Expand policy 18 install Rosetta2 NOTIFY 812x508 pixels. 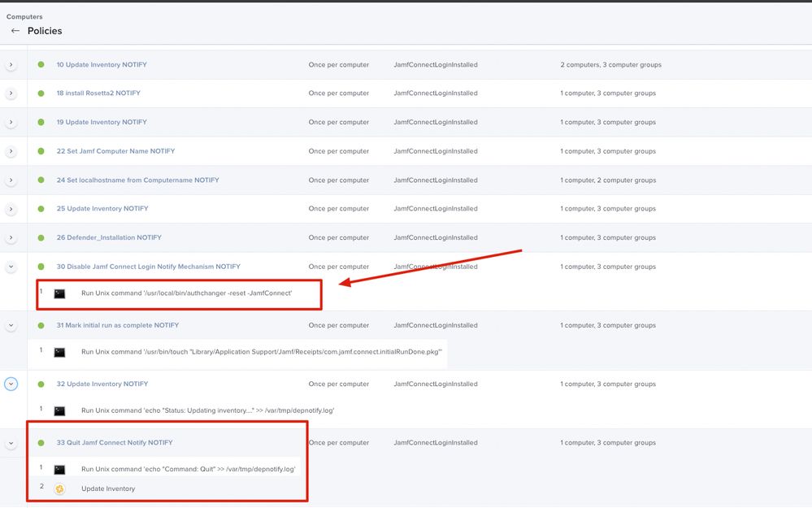(11, 93)
